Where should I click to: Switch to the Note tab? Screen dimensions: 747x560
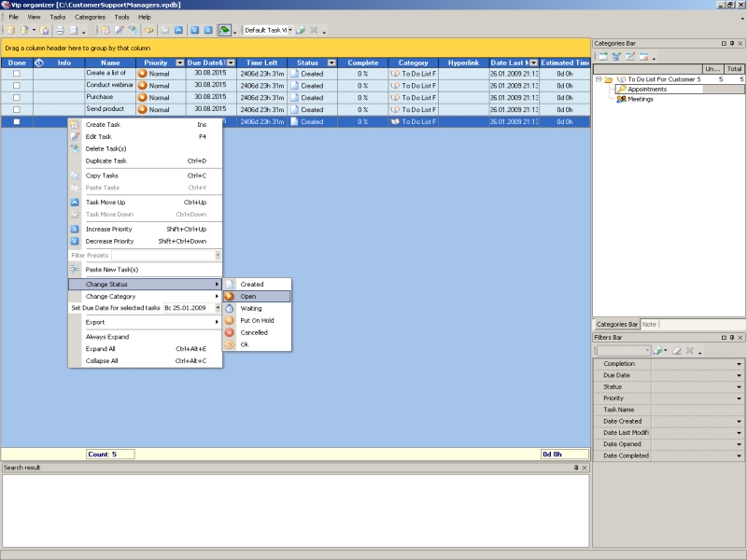point(649,324)
